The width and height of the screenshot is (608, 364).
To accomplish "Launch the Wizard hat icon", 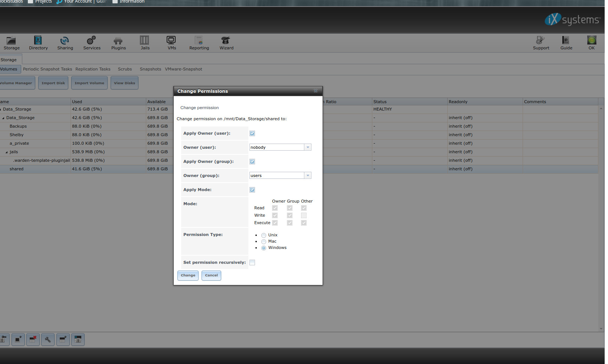I will pyautogui.click(x=226, y=40).
